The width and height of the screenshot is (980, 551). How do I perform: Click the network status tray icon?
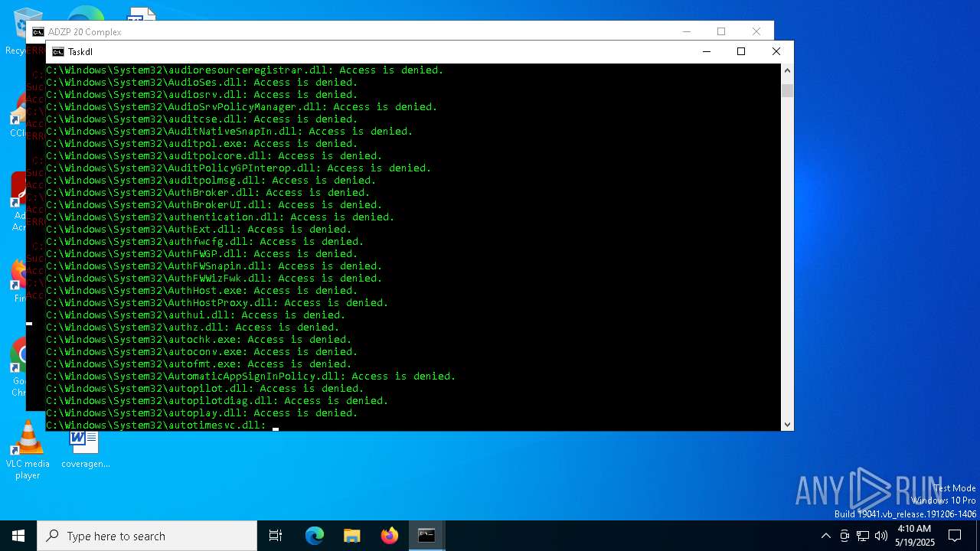[863, 536]
